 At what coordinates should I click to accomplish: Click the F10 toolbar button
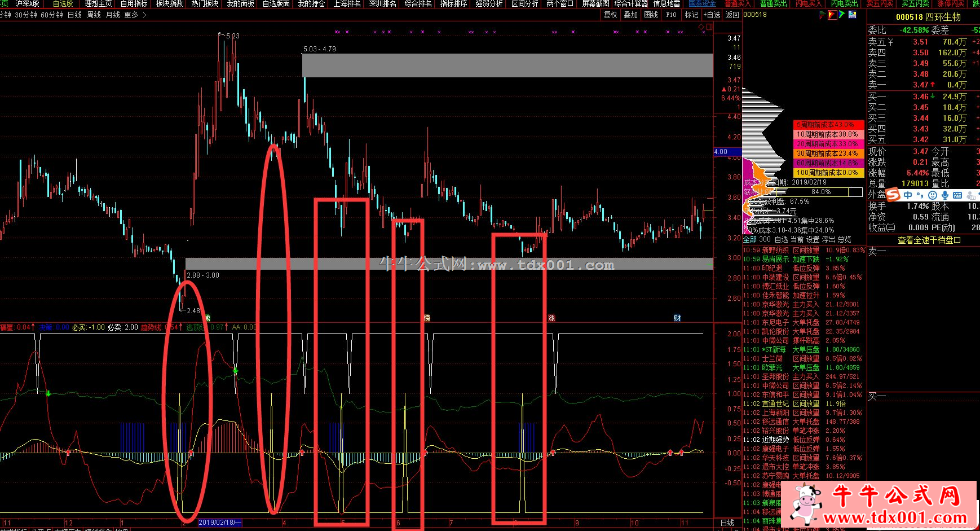click(671, 15)
